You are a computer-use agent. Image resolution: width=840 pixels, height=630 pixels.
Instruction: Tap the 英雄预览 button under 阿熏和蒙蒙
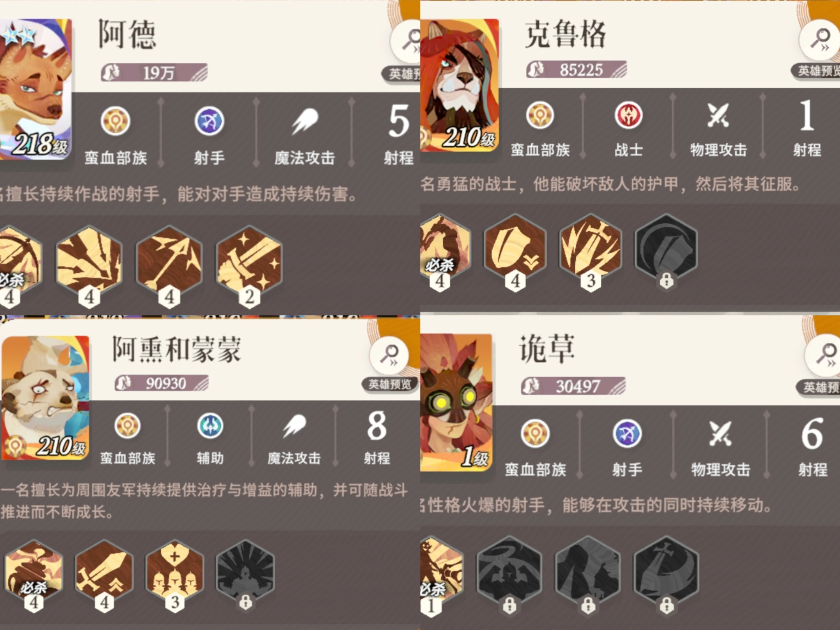tap(390, 385)
